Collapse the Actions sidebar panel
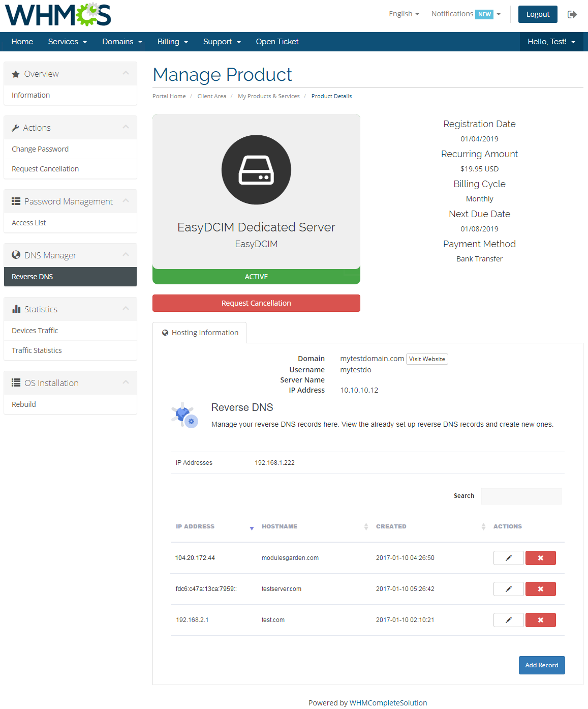 (x=126, y=127)
